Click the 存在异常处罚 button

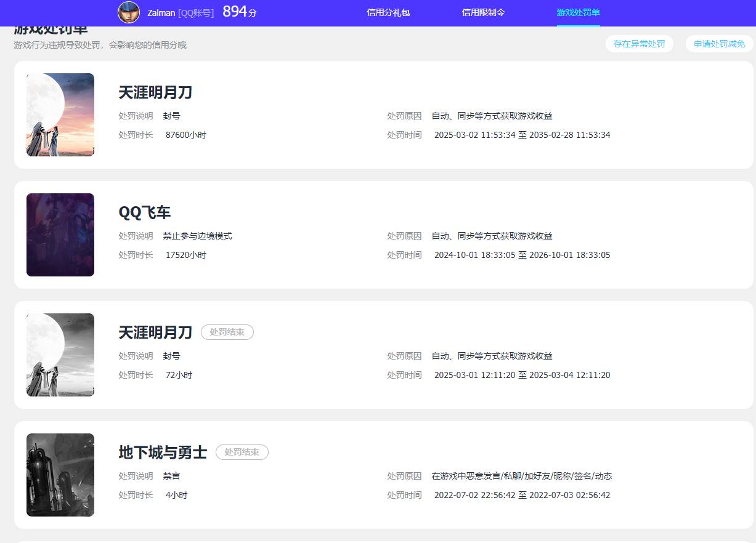640,44
